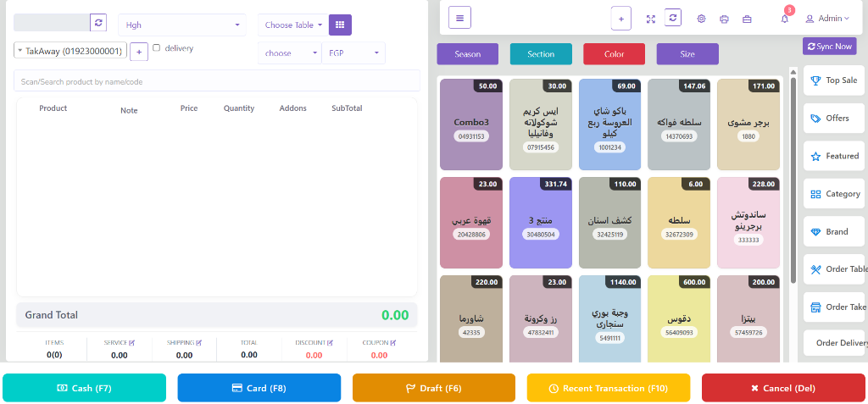The height and width of the screenshot is (404, 868).
Task: Click the fullscreen expand icon
Action: (650, 18)
